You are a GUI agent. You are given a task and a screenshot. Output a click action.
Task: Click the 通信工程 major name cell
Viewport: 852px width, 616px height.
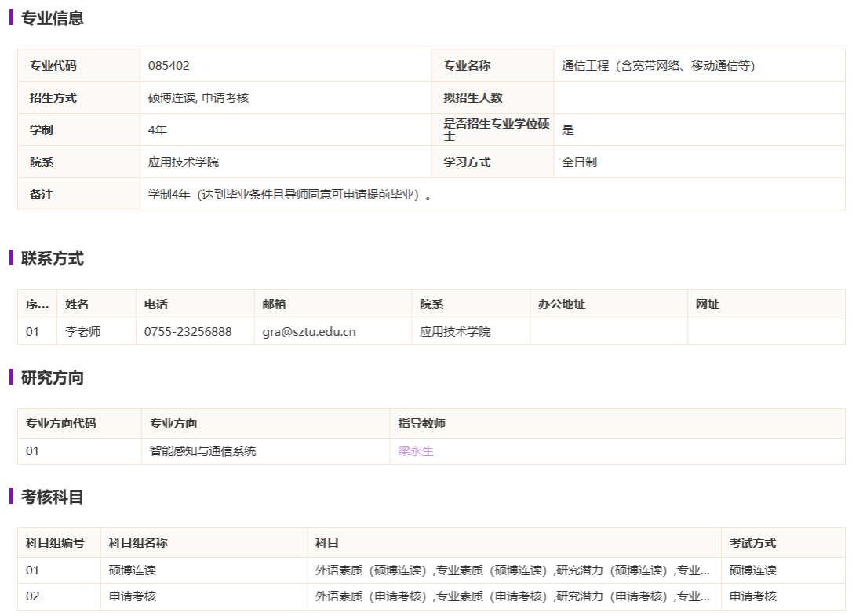(x=657, y=66)
